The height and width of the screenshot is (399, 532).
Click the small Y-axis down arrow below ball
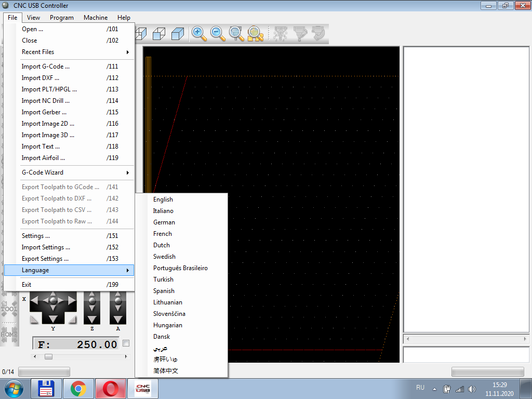[53, 308]
